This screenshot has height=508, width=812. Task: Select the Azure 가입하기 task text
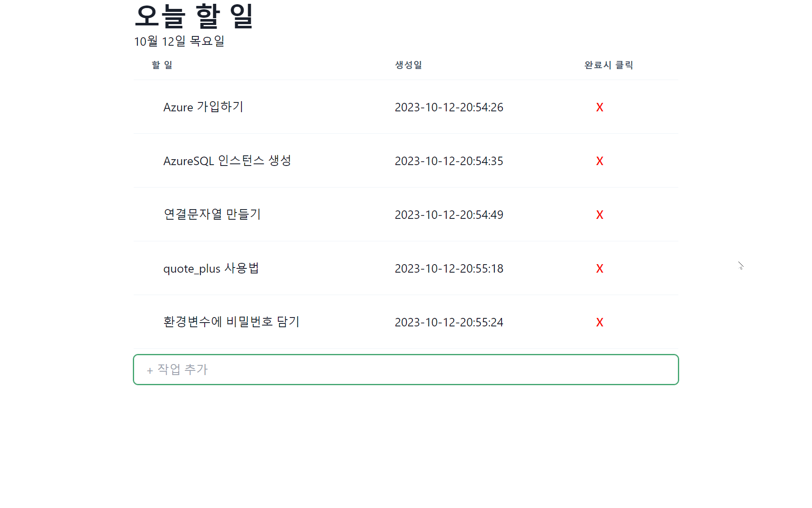click(x=203, y=107)
